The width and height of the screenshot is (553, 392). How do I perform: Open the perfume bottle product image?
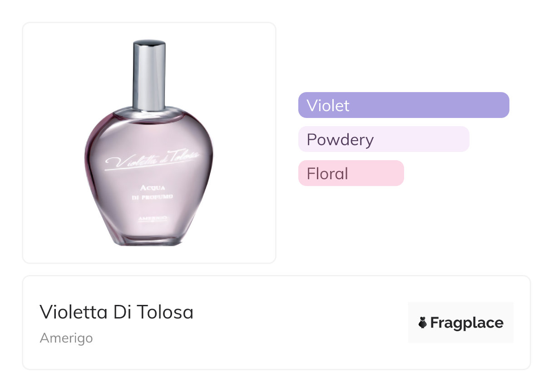(x=149, y=143)
